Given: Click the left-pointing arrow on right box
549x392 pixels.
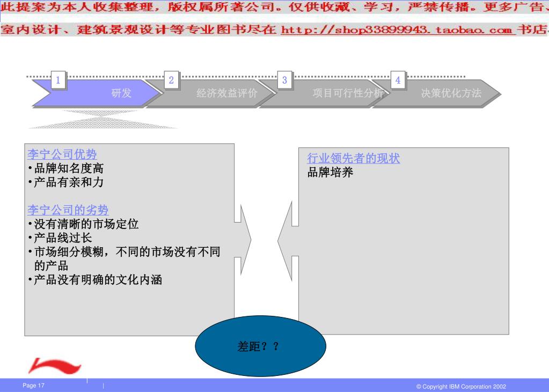Looking at the screenshot, I should click(x=288, y=241).
